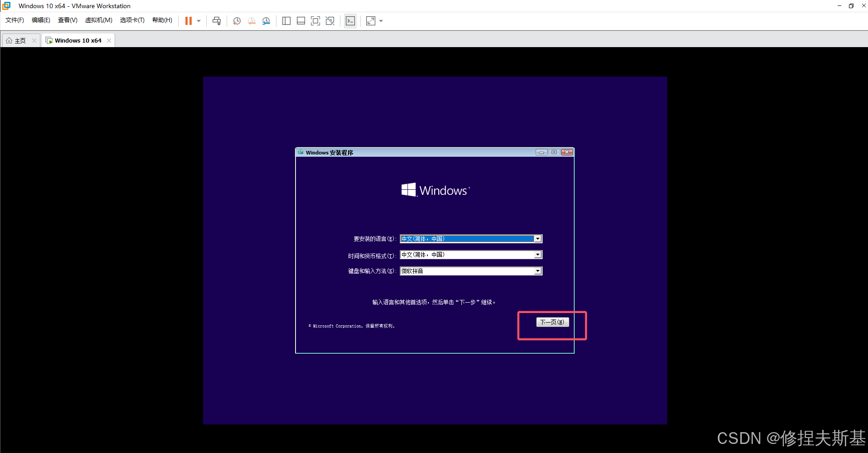
Task: Open the display stretch options dropdown
Action: 381,21
